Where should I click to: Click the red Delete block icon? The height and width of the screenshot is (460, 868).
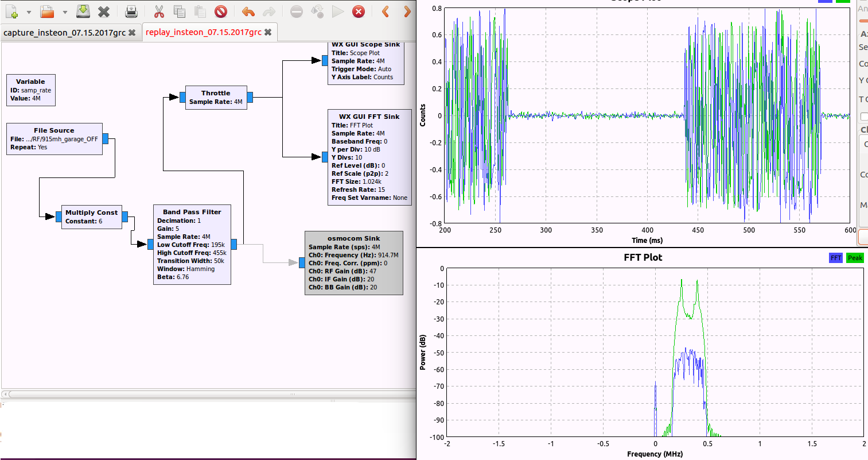221,11
